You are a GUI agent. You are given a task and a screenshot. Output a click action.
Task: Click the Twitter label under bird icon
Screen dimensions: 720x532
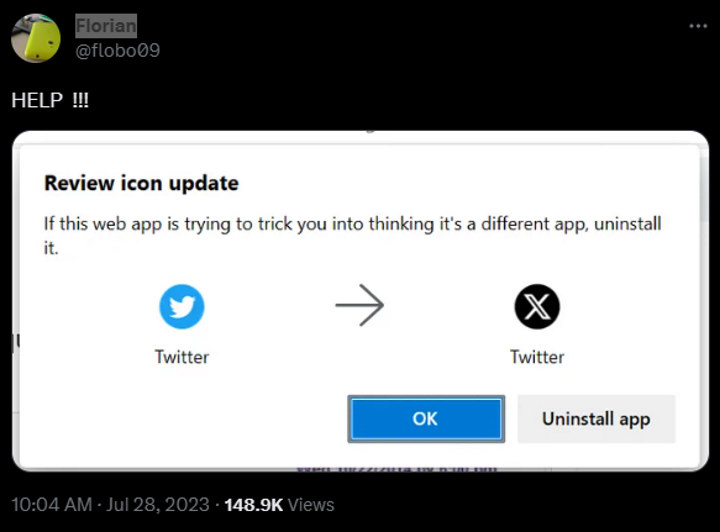182,357
